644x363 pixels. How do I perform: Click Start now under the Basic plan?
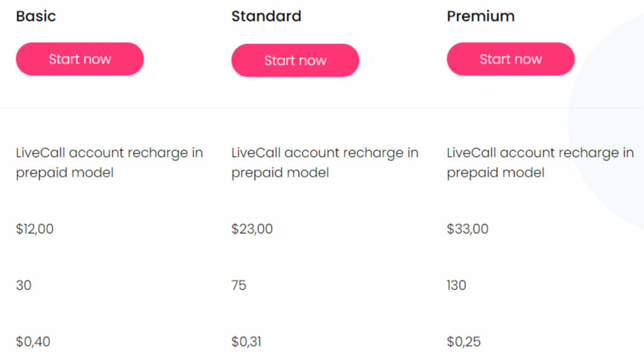click(x=80, y=59)
